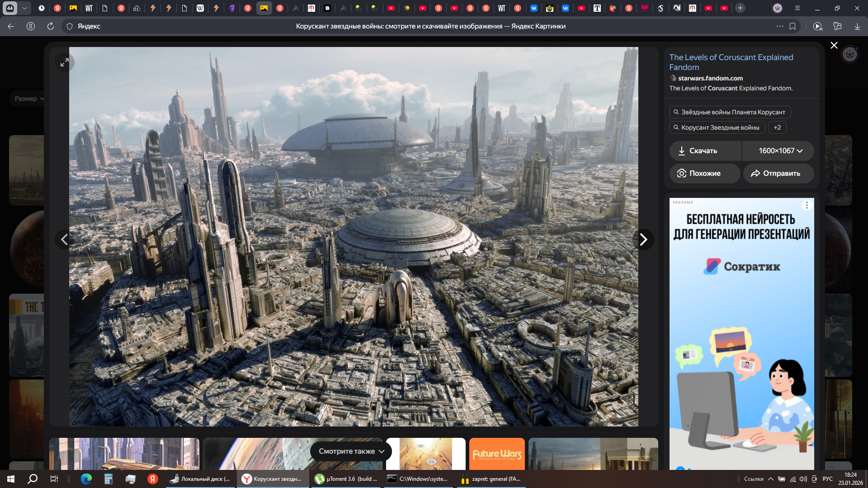Screen dimensions: 868x488
Task: Expand Смотрите также section
Action: tap(351, 451)
